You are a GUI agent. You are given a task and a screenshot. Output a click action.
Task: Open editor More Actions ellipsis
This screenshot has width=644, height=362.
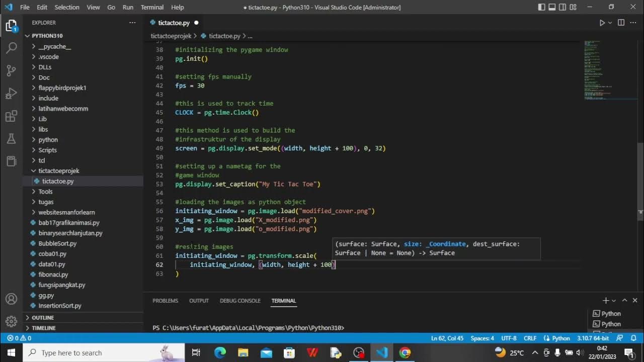(x=633, y=23)
